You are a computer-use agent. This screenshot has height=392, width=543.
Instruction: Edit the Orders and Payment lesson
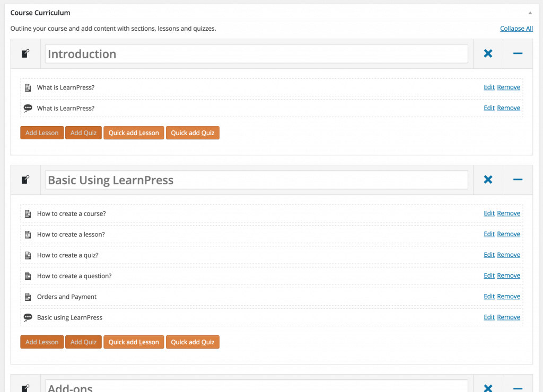coord(489,296)
